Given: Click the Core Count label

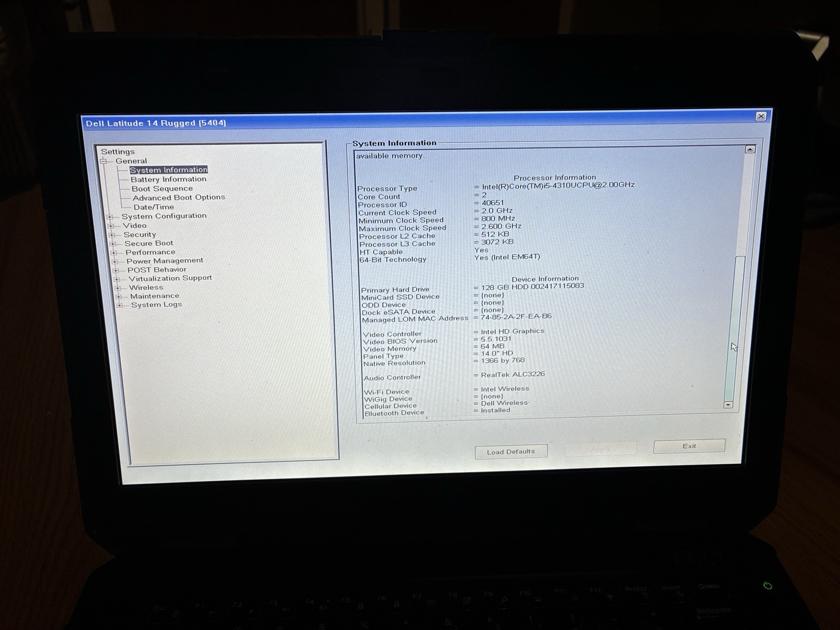Looking at the screenshot, I should (379, 197).
